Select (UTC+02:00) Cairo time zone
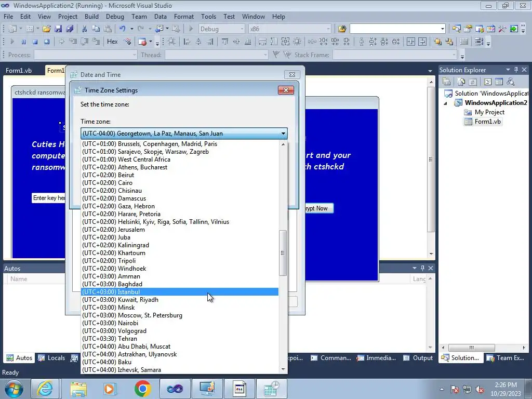 179,183
